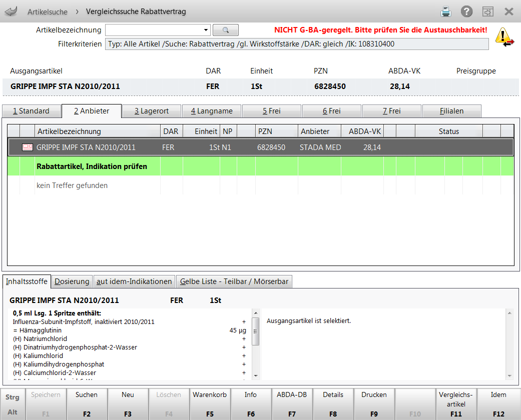This screenshot has width=521, height=420.
Task: Open the aut idem-Indikationen tab
Action: 134,281
